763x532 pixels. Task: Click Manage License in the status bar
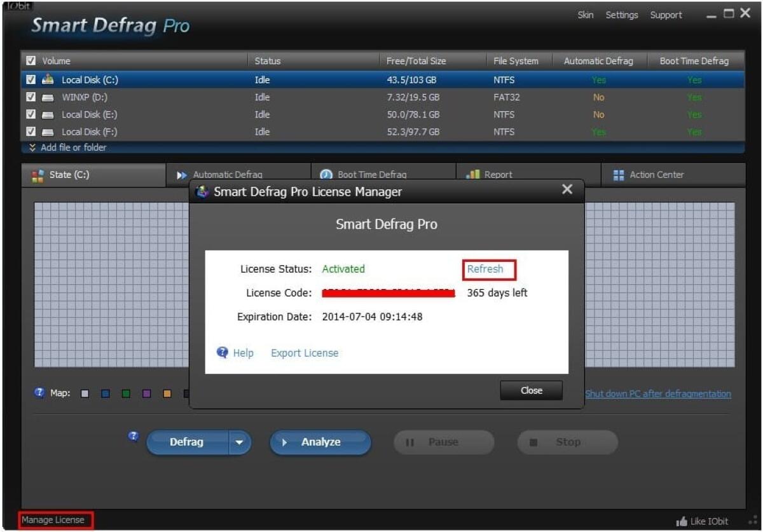(54, 519)
